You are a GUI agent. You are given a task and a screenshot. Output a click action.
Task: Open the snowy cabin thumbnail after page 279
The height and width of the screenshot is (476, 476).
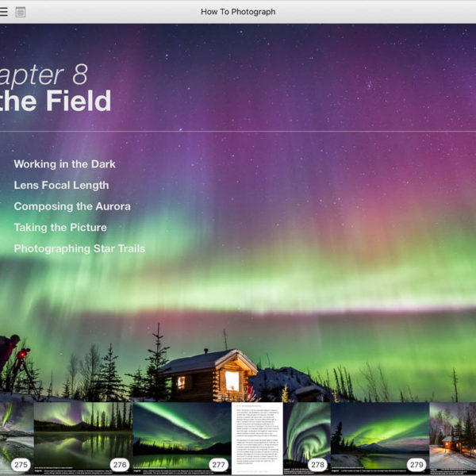pyautogui.click(x=453, y=439)
